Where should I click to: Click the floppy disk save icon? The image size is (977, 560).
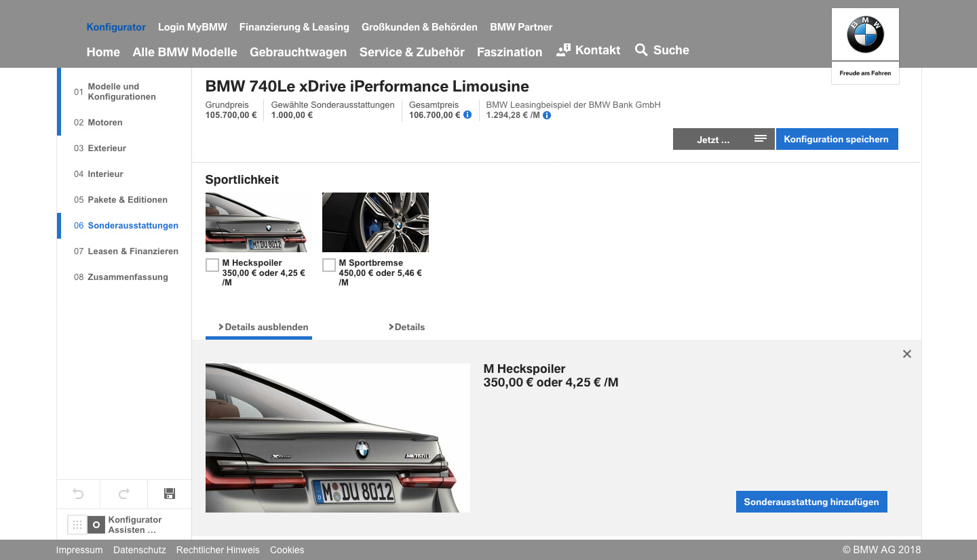click(170, 494)
